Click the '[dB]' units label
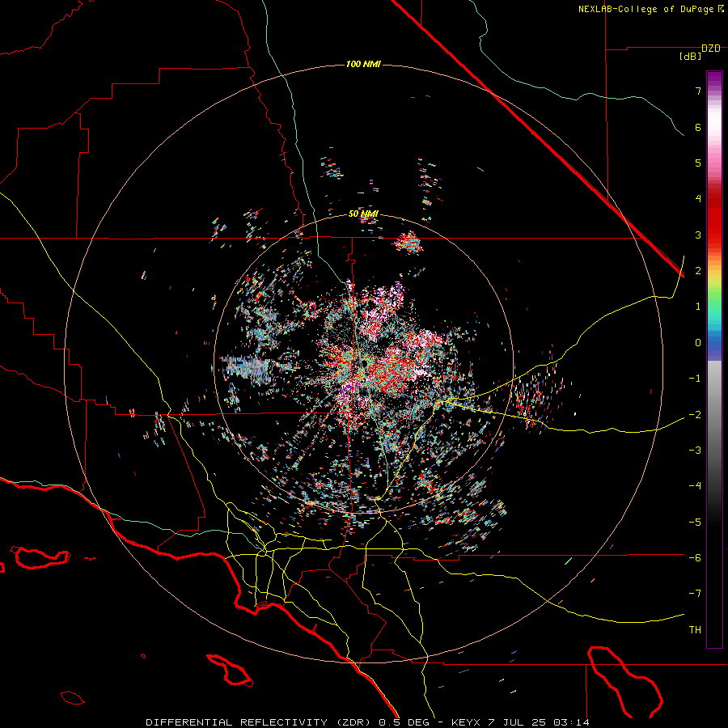Viewport: 728px width, 728px height. (691, 56)
